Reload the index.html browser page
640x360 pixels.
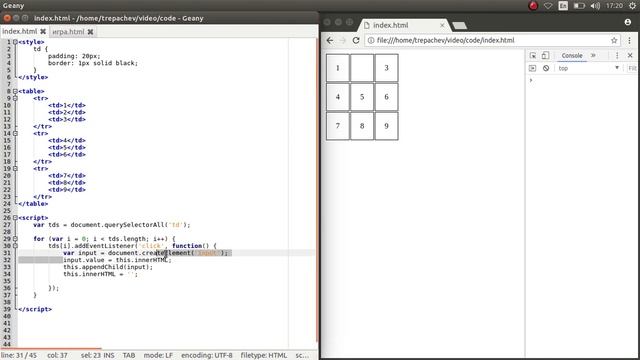pyautogui.click(x=356, y=40)
